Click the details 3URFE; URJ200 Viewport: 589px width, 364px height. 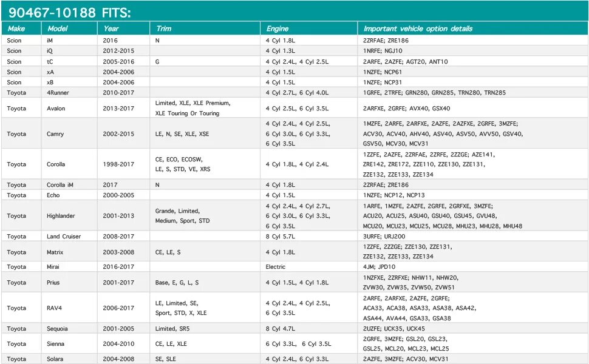click(x=384, y=237)
